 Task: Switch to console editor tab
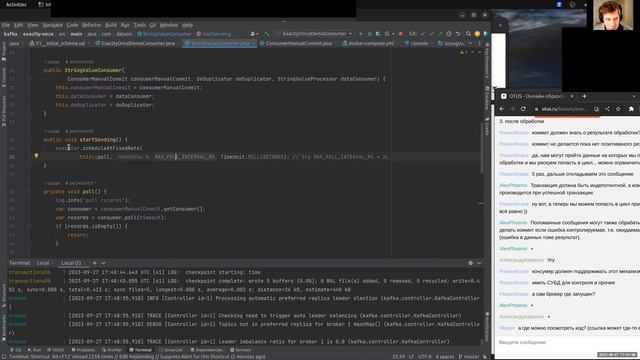click(x=416, y=43)
